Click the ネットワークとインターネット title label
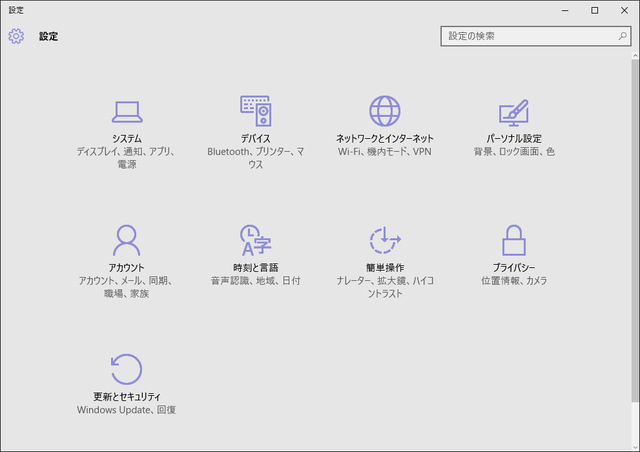Viewport: 640px width, 452px height. coord(385,138)
